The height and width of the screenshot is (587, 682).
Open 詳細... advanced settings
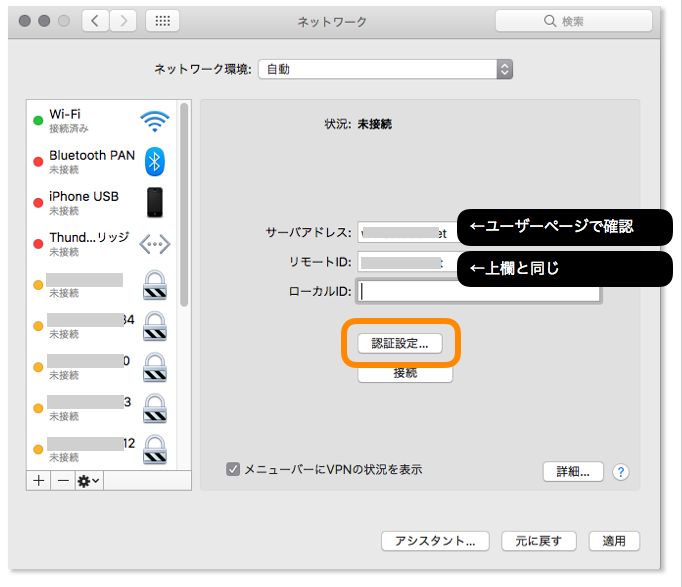click(x=573, y=472)
